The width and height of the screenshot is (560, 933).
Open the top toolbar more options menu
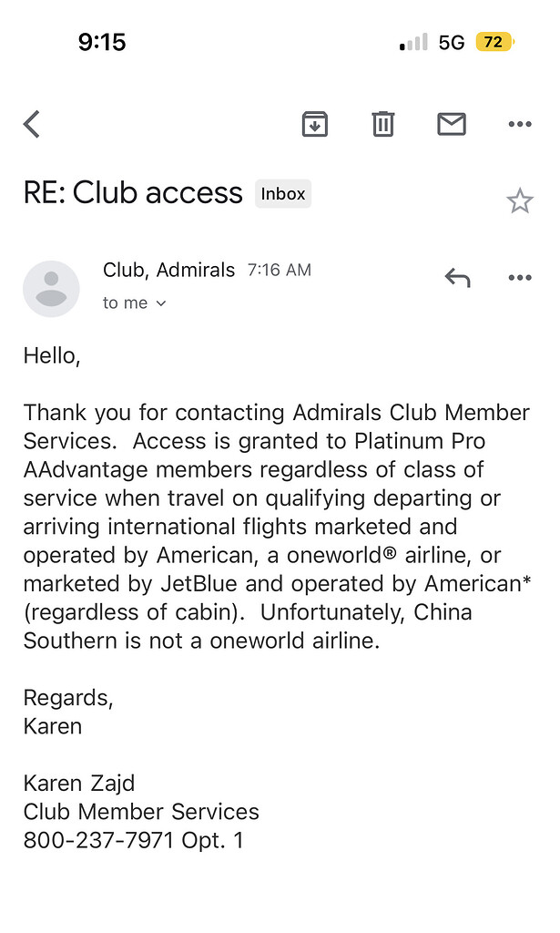(520, 124)
